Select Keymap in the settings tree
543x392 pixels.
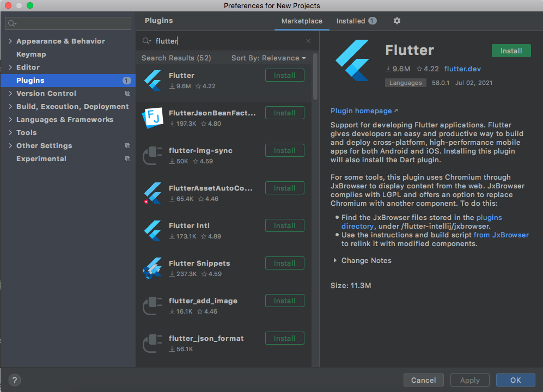click(x=68, y=54)
